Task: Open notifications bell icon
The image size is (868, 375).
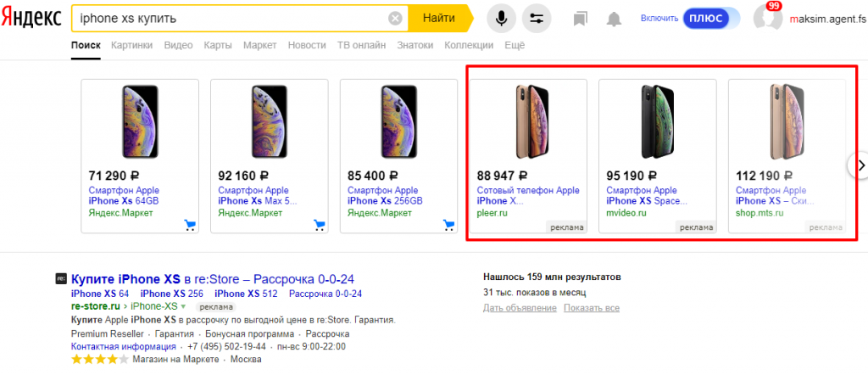Action: coord(614,18)
